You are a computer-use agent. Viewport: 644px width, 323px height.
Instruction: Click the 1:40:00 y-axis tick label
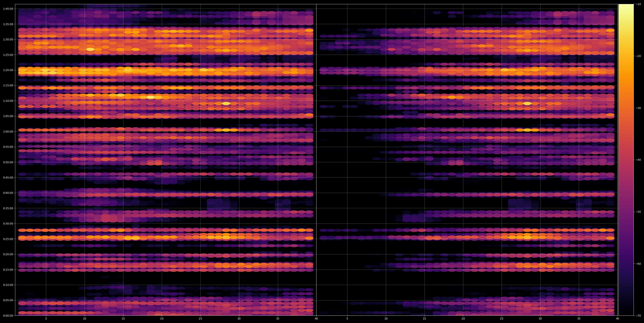[8, 9]
